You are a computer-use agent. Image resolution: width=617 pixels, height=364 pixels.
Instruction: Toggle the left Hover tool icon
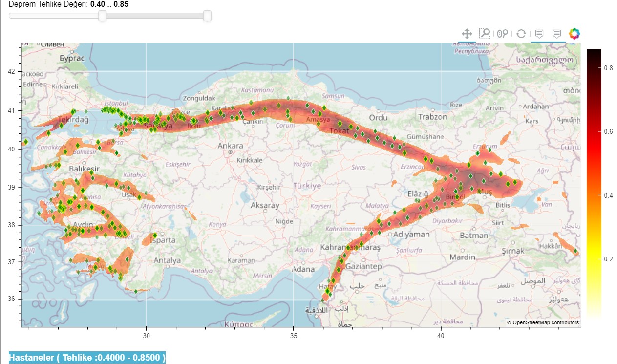pyautogui.click(x=539, y=34)
